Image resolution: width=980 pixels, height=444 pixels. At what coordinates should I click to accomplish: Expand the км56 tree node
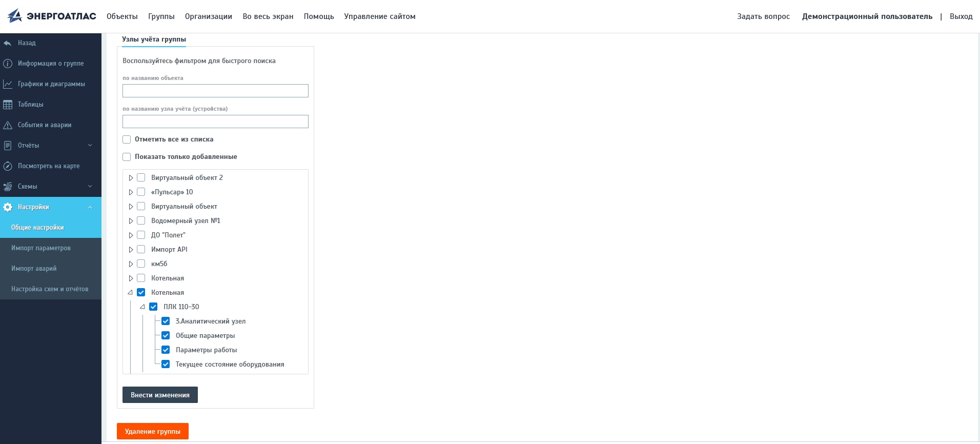pos(131,264)
